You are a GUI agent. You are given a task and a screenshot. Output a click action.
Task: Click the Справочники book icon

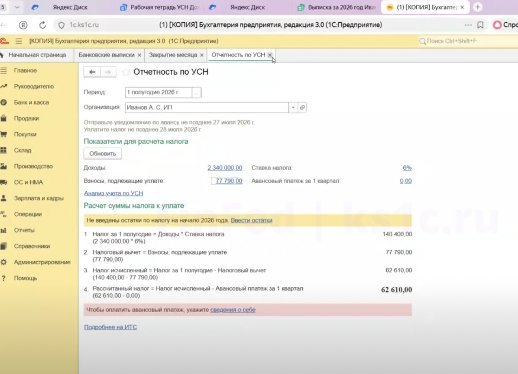click(x=3, y=246)
